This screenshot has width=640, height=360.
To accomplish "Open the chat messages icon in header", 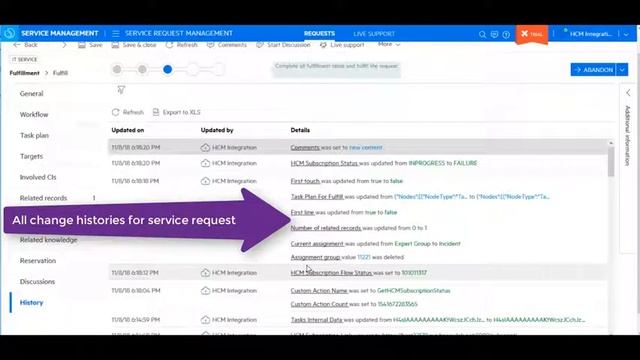I will point(494,34).
